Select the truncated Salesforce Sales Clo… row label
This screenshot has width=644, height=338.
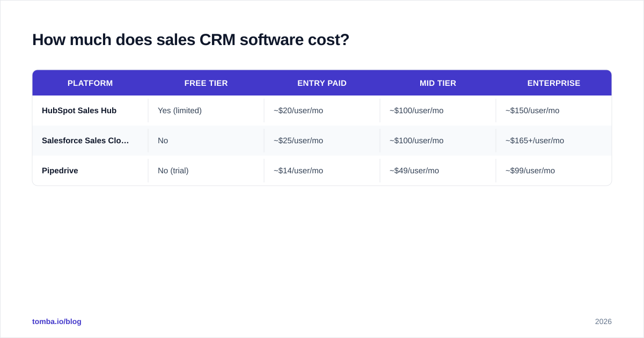point(85,141)
